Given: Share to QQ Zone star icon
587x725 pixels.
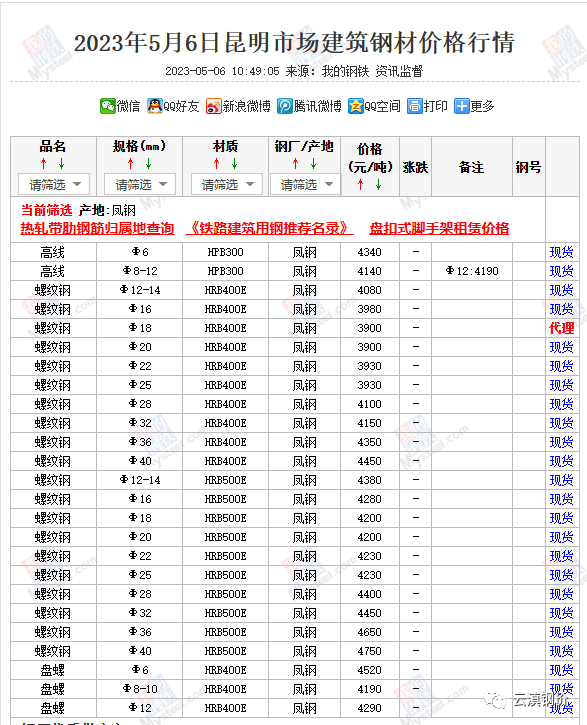Looking at the screenshot, I should [x=356, y=106].
